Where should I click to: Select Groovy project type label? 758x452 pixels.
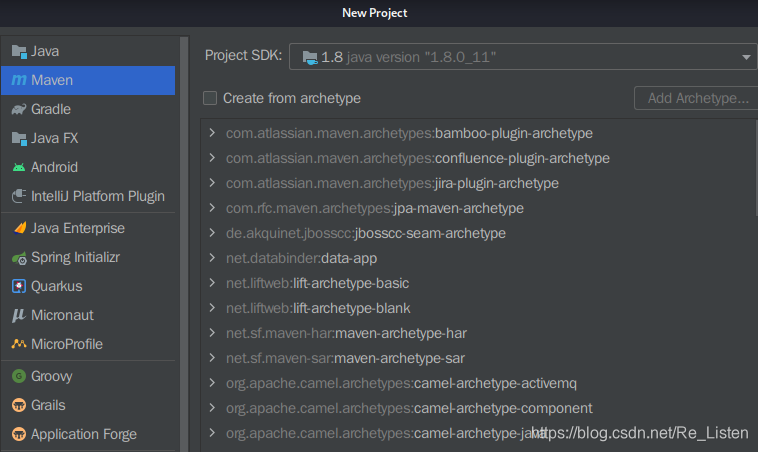(x=52, y=376)
